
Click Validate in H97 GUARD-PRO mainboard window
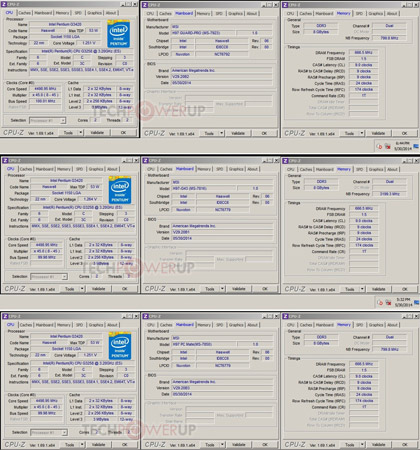click(238, 133)
